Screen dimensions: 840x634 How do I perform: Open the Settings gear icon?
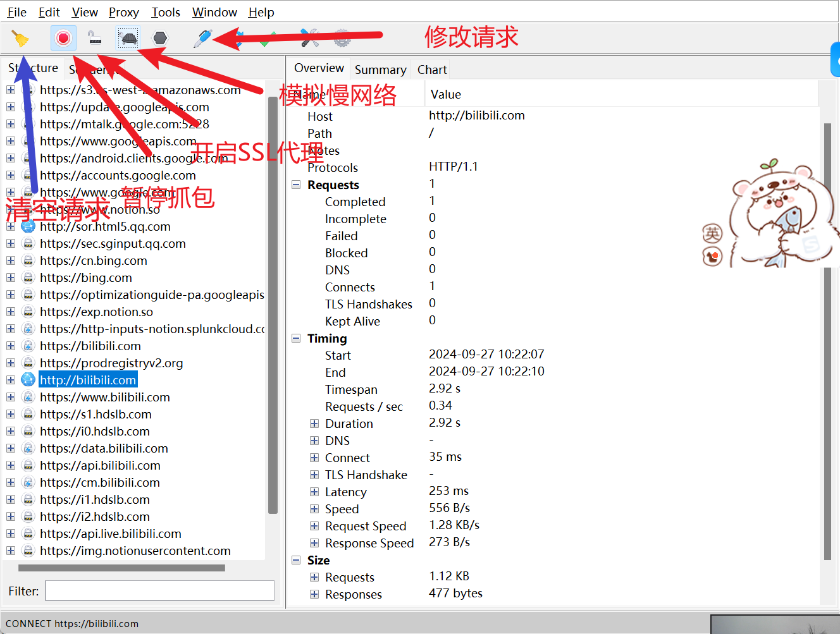tap(342, 39)
